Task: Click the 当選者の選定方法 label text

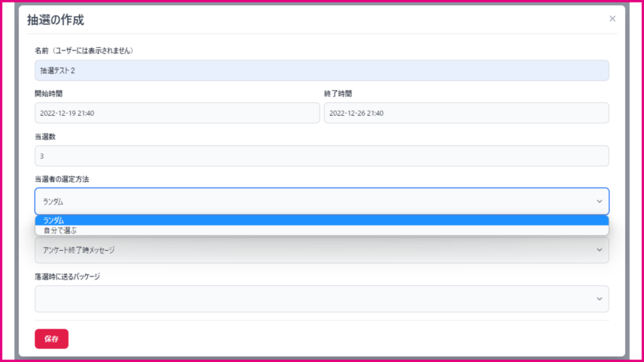Action: point(62,179)
